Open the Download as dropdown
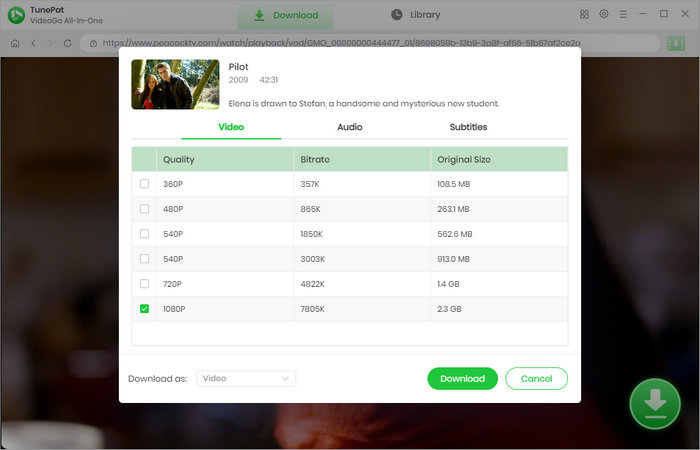The width and height of the screenshot is (700, 450). click(246, 379)
